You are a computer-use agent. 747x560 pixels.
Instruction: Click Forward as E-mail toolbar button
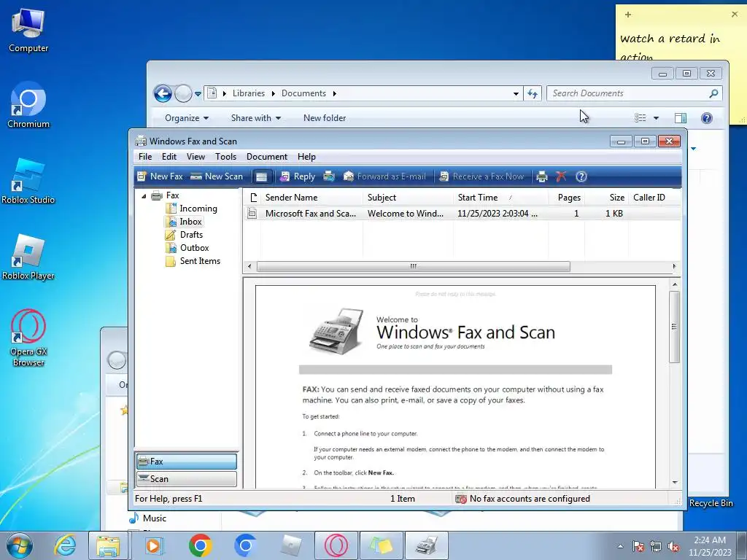point(385,176)
